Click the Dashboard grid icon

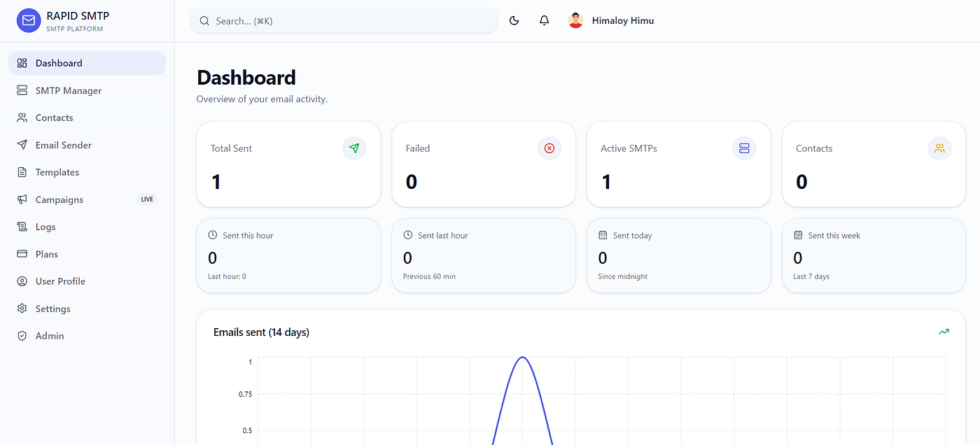(x=22, y=63)
